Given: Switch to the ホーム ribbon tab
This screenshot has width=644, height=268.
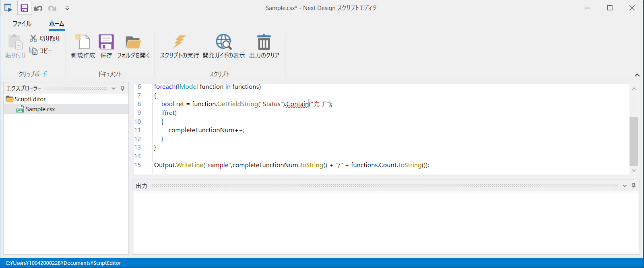Looking at the screenshot, I should point(57,24).
